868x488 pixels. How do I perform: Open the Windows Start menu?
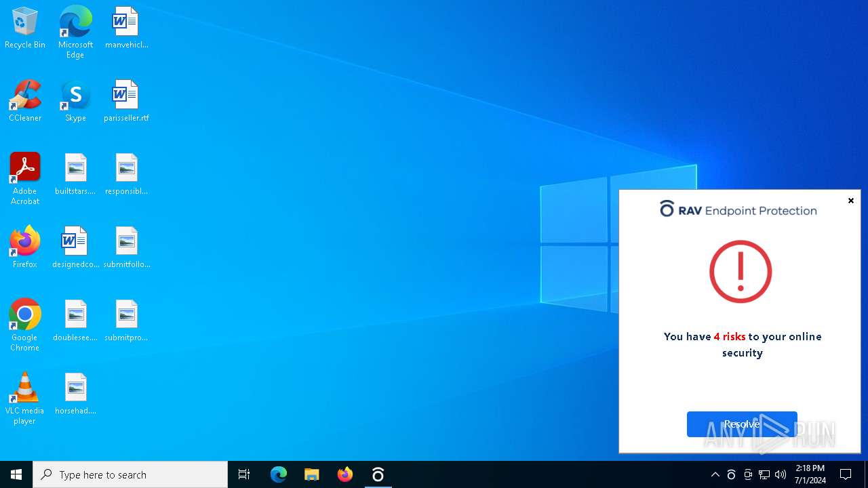(16, 474)
